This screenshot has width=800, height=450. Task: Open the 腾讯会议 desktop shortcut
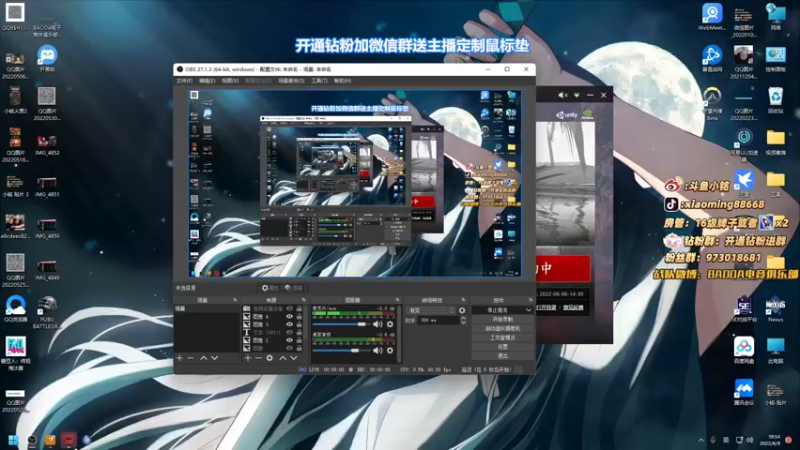(x=744, y=392)
